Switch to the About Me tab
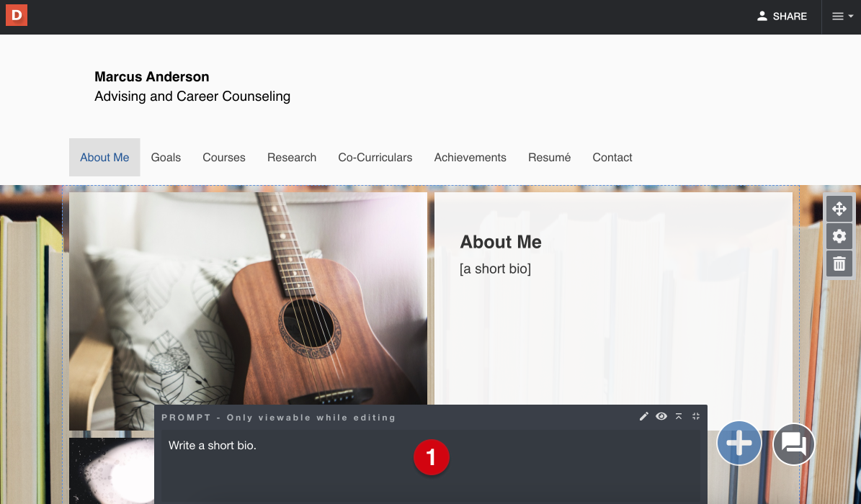 [104, 158]
